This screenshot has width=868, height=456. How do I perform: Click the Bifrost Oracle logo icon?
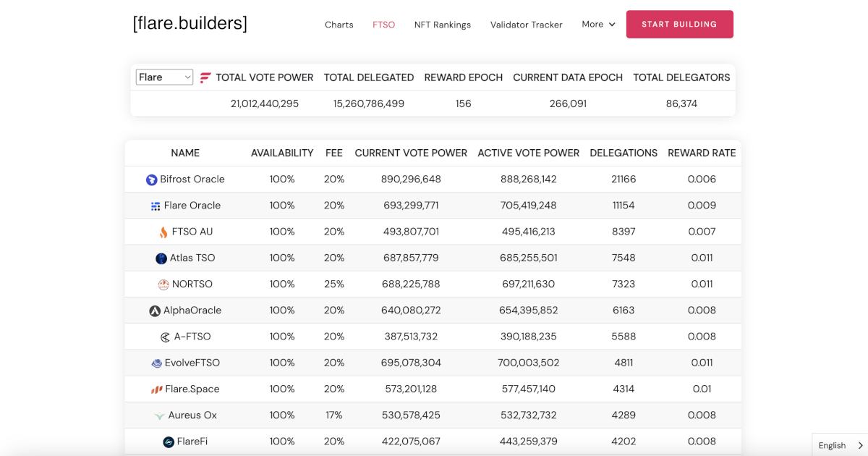pyautogui.click(x=150, y=179)
